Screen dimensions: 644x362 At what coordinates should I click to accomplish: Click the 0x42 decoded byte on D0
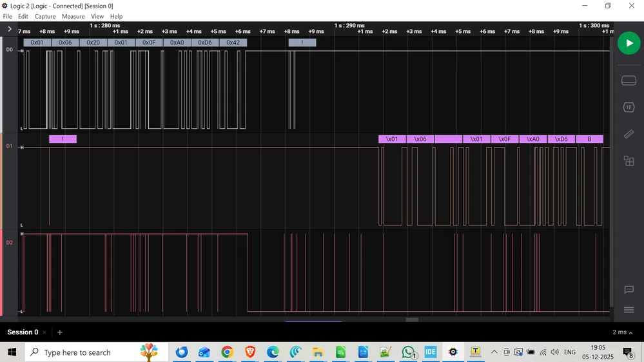click(x=233, y=43)
